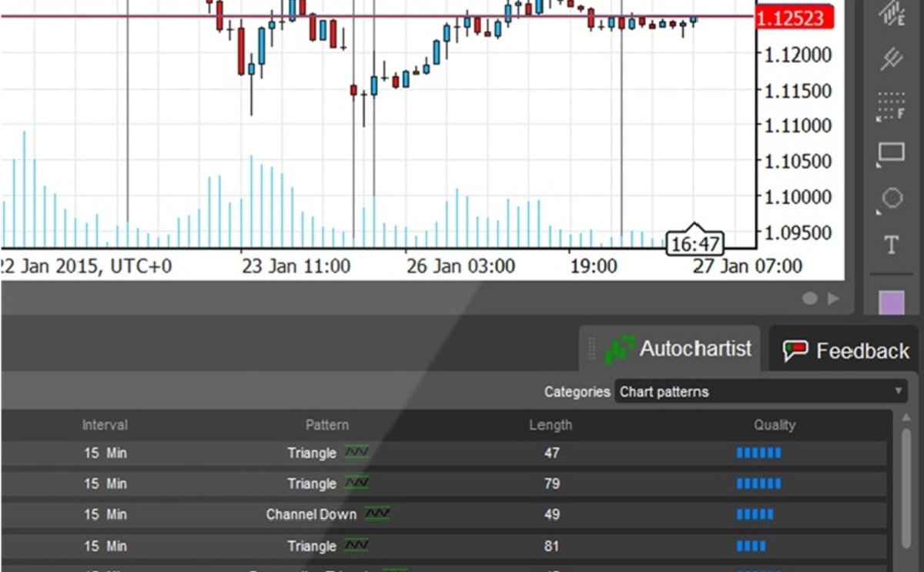Viewport: 924px width, 572px height.
Task: Click the Triangle pattern preview icon in first row
Action: coord(355,453)
